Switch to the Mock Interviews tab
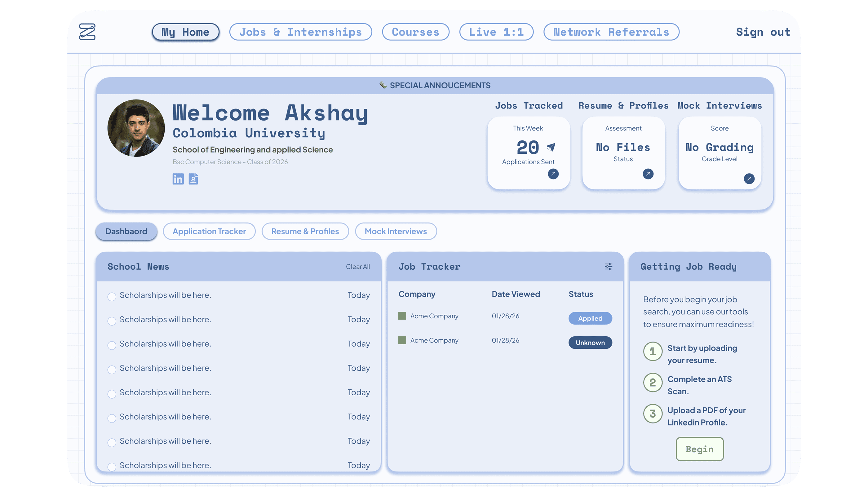The height and width of the screenshot is (496, 868). pos(396,231)
